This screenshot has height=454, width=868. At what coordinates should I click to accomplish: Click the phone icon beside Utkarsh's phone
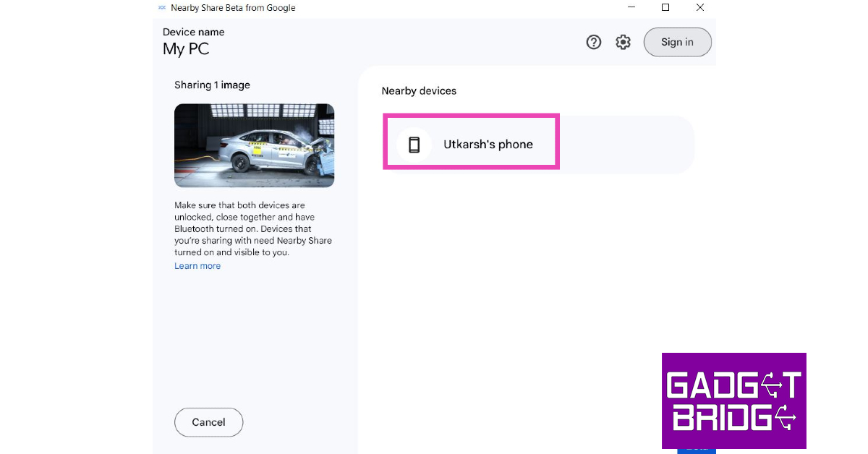pyautogui.click(x=414, y=145)
